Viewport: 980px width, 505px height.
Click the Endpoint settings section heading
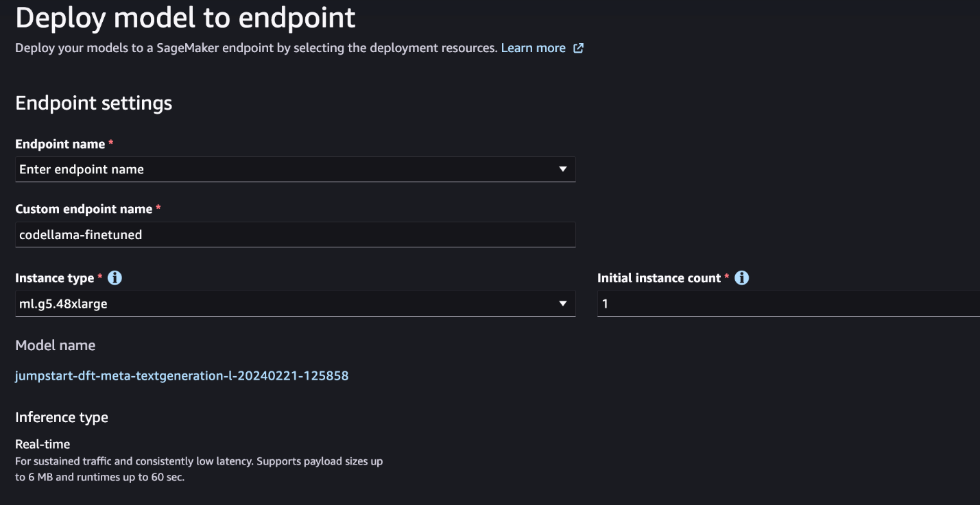pyautogui.click(x=93, y=103)
